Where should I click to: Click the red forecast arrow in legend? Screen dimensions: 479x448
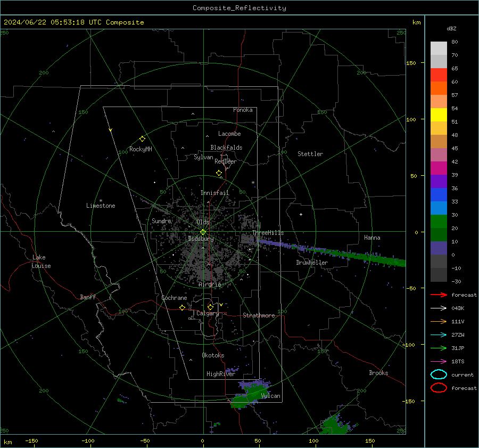pos(439,295)
